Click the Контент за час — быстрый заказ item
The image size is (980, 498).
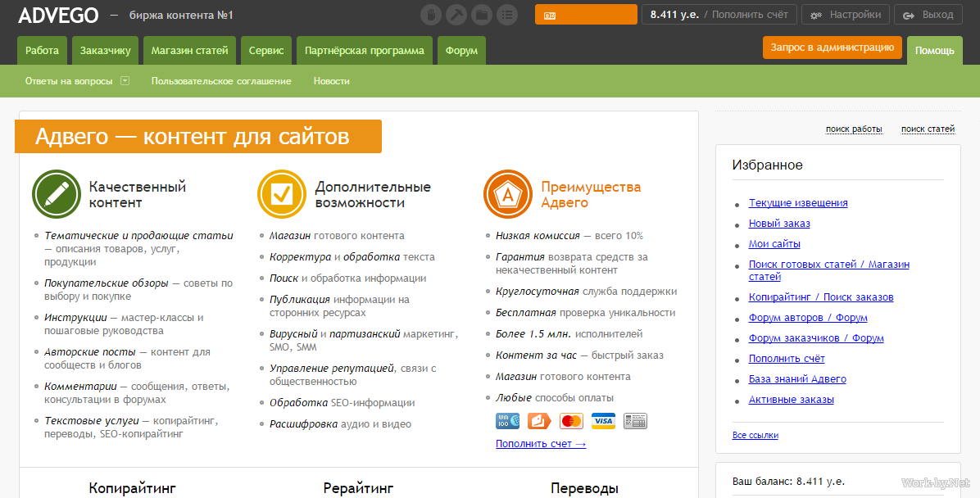coord(579,355)
